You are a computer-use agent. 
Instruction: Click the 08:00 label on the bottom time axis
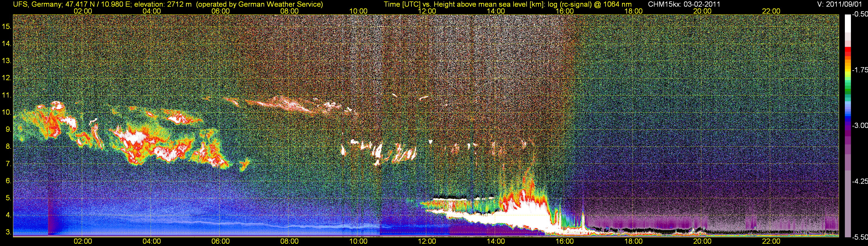(x=289, y=241)
